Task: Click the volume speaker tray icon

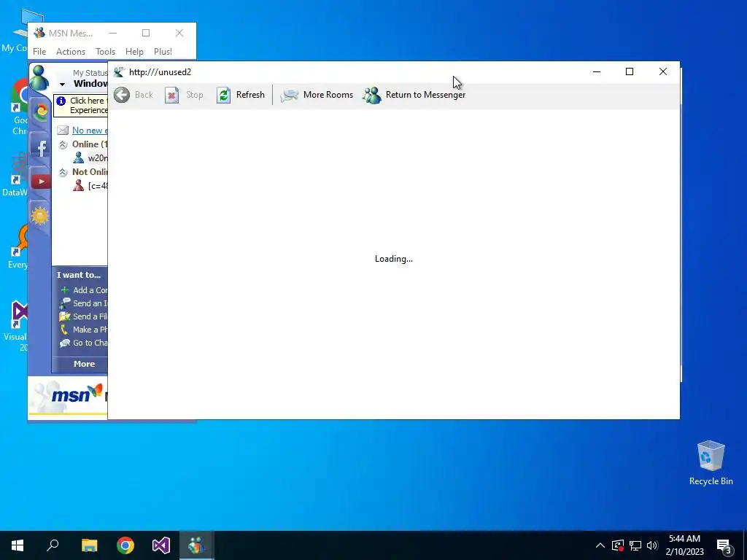Action: click(652, 545)
